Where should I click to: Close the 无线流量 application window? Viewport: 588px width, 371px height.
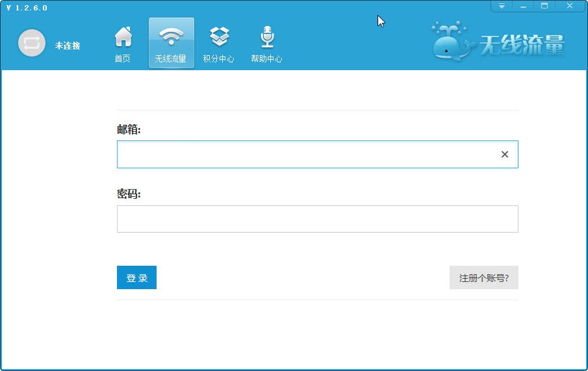point(570,6)
